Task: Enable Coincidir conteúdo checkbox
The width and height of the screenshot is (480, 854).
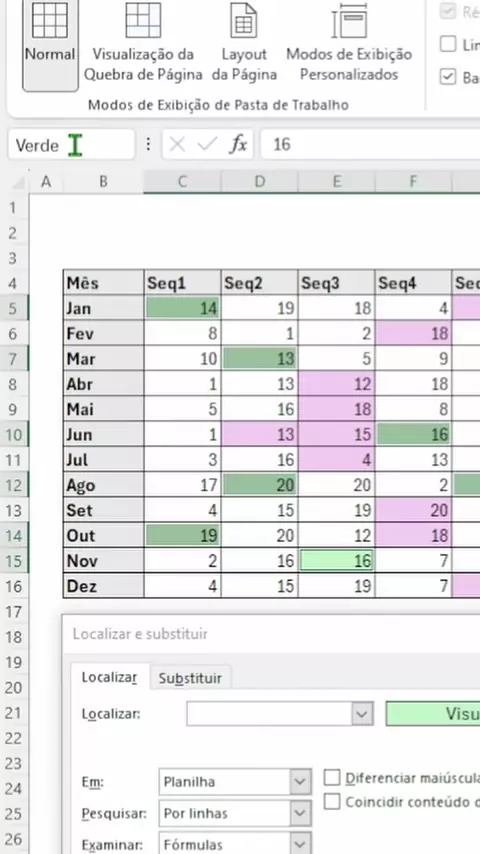Action: tap(332, 801)
